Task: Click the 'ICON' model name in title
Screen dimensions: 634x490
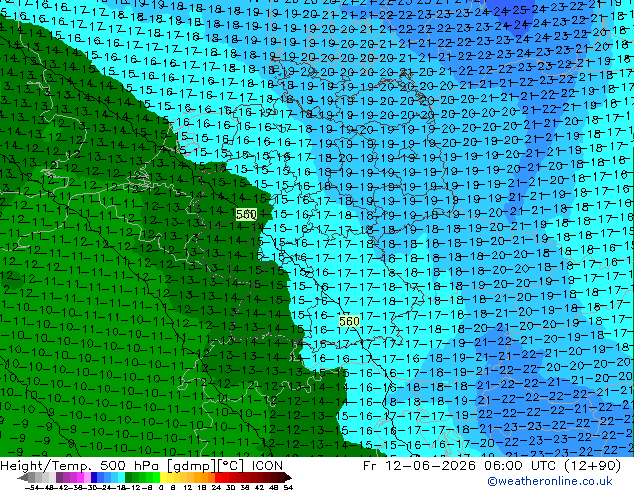Action: 267,466
